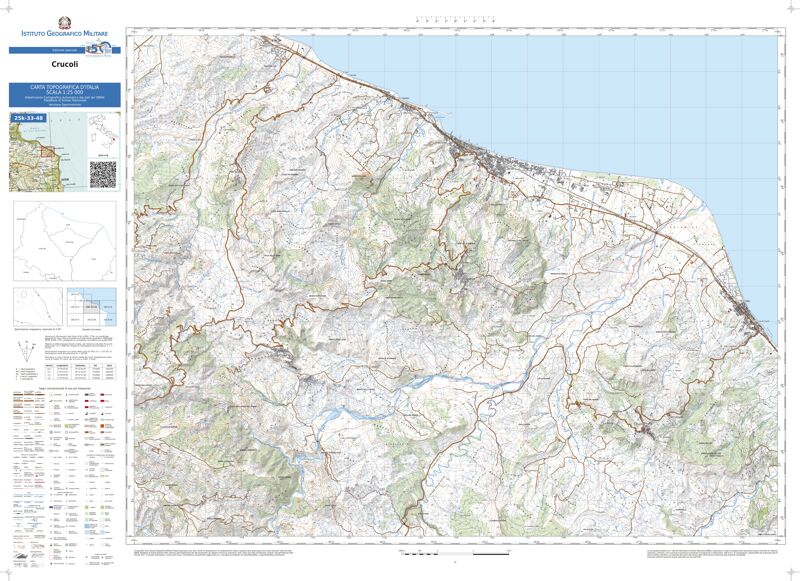The height and width of the screenshot is (581, 800).
Task: Click the 150th anniversary logo
Action: 97,48
